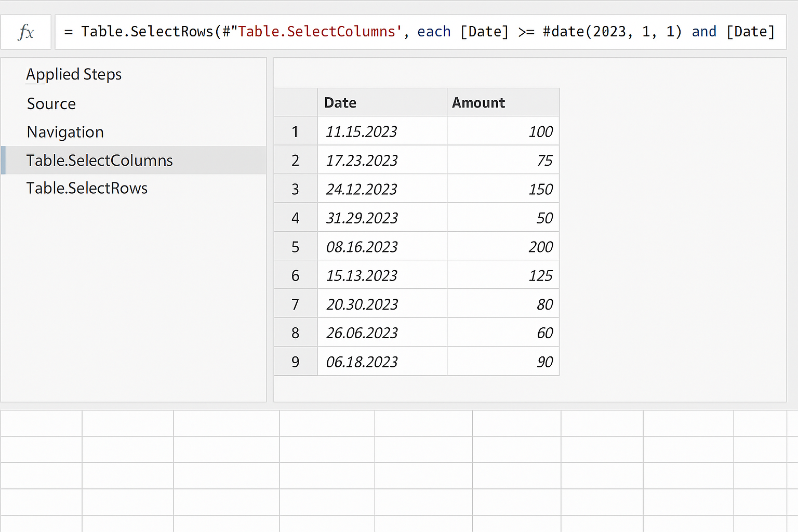Image resolution: width=798 pixels, height=532 pixels.
Task: Click the date cell 08.16.2023
Action: 382,246
